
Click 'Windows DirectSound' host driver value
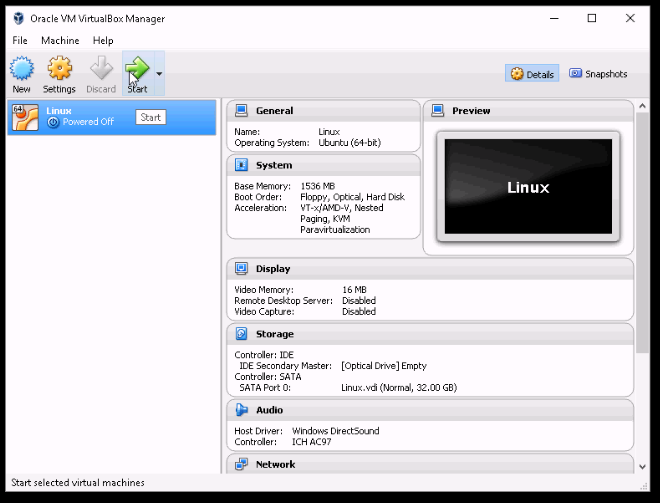(335, 431)
